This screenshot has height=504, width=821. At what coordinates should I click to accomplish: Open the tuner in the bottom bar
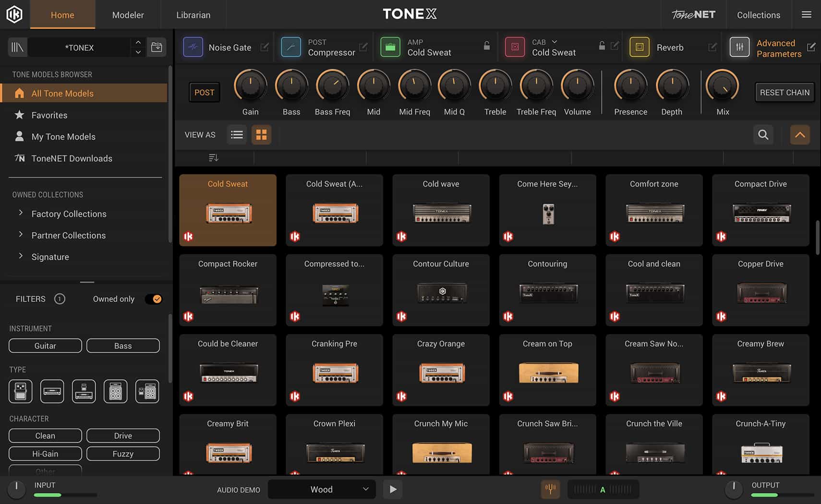550,489
